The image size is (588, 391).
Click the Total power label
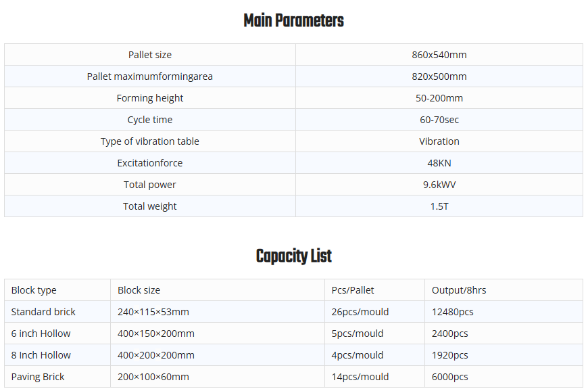[x=150, y=185]
